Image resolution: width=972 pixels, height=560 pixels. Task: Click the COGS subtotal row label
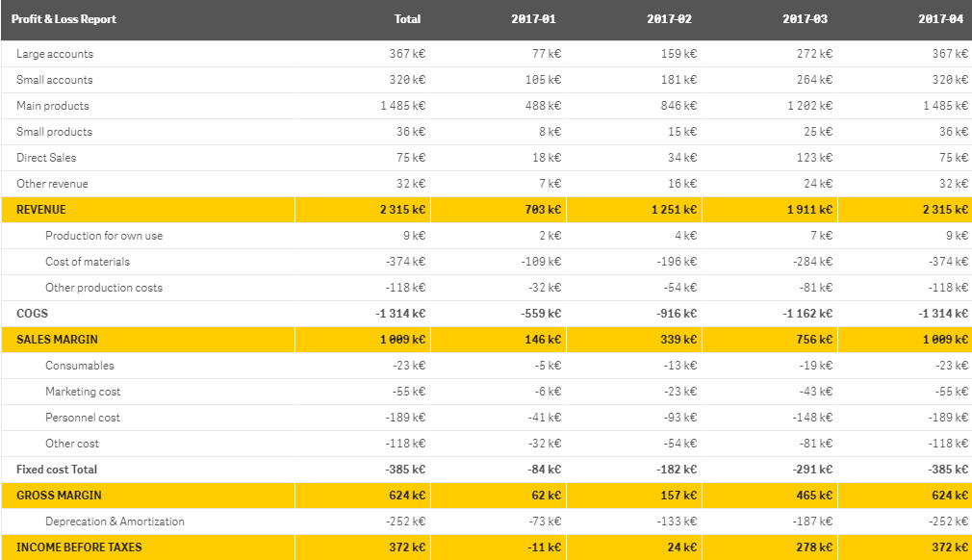click(x=32, y=314)
